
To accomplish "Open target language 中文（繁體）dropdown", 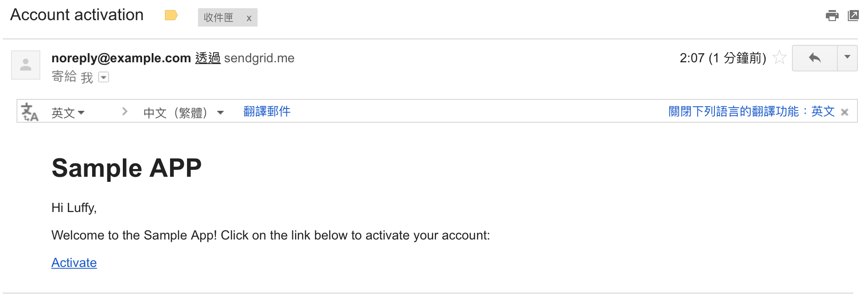I will click(183, 112).
